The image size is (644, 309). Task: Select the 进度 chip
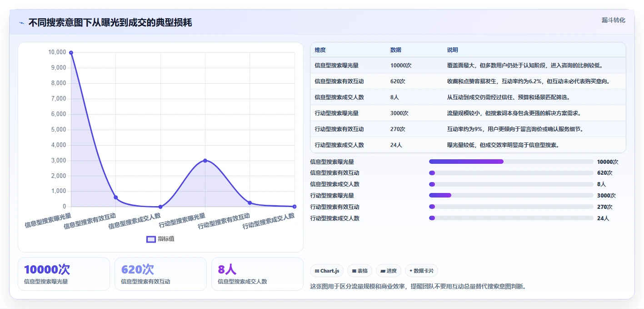pos(389,271)
